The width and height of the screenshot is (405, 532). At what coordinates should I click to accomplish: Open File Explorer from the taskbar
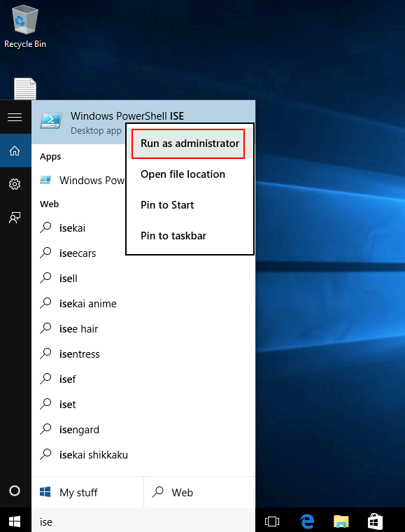[x=341, y=521]
